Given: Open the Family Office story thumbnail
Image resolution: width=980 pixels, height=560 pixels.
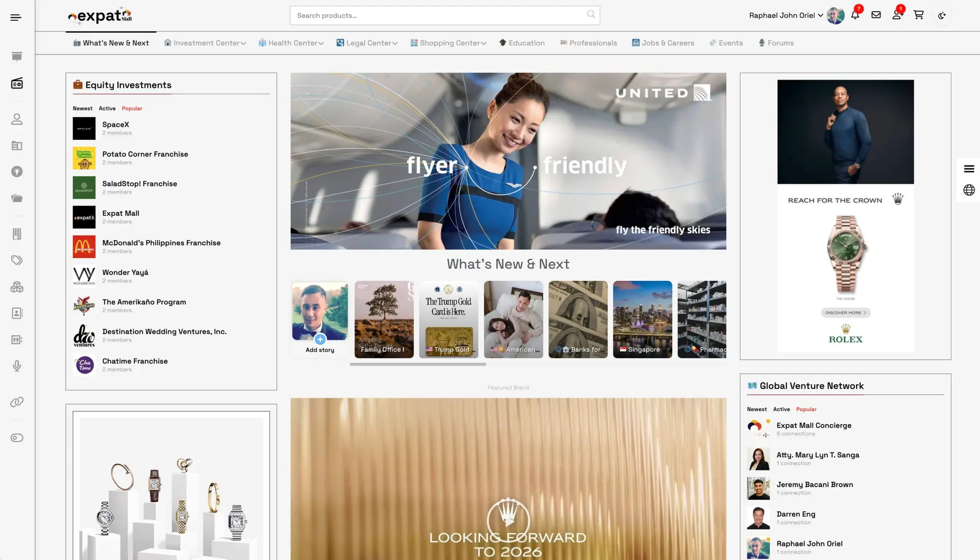Looking at the screenshot, I should coord(384,319).
